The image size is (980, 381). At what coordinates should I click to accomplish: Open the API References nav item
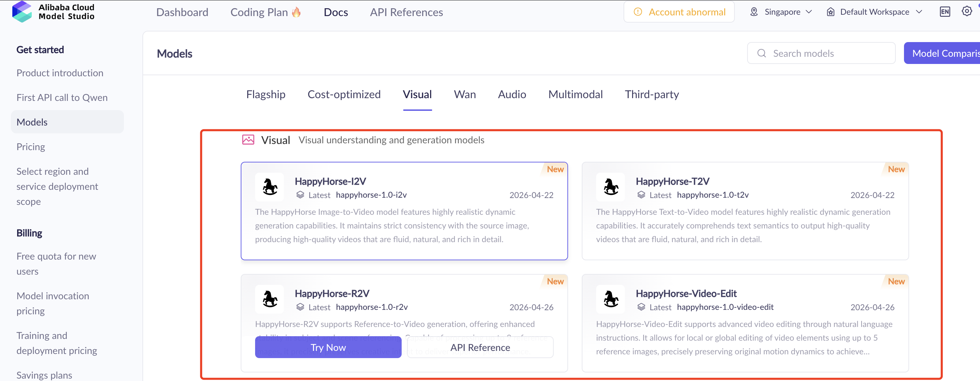click(406, 12)
